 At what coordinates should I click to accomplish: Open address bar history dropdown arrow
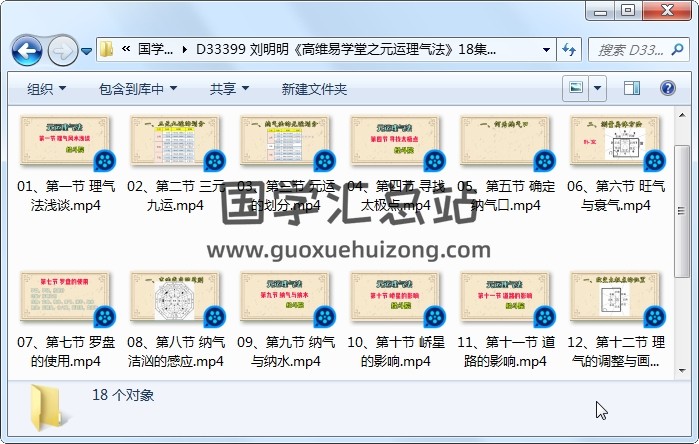tap(546, 49)
